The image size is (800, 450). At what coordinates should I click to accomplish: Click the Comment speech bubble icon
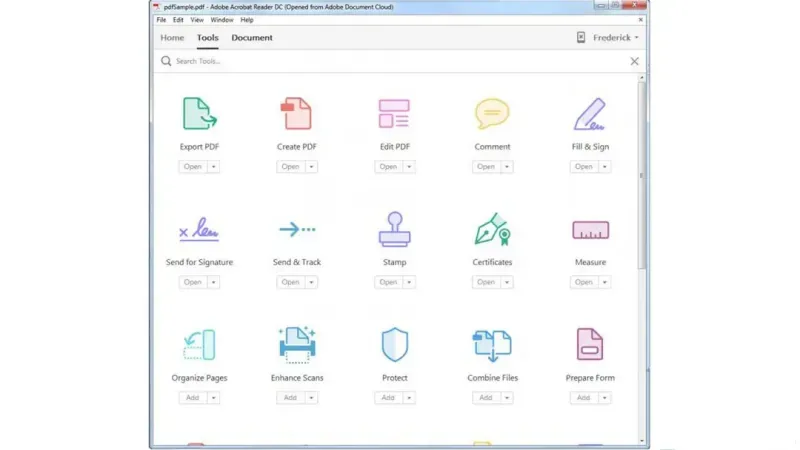click(492, 113)
